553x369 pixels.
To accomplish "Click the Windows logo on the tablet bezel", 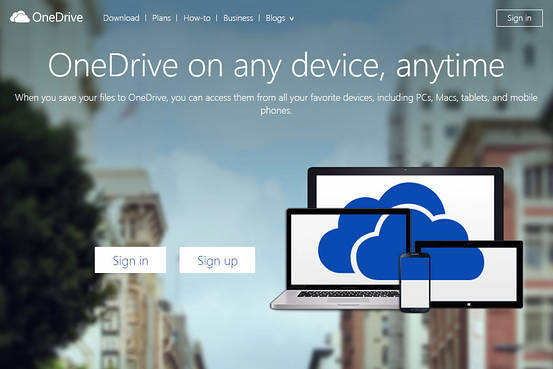I will point(469,304).
